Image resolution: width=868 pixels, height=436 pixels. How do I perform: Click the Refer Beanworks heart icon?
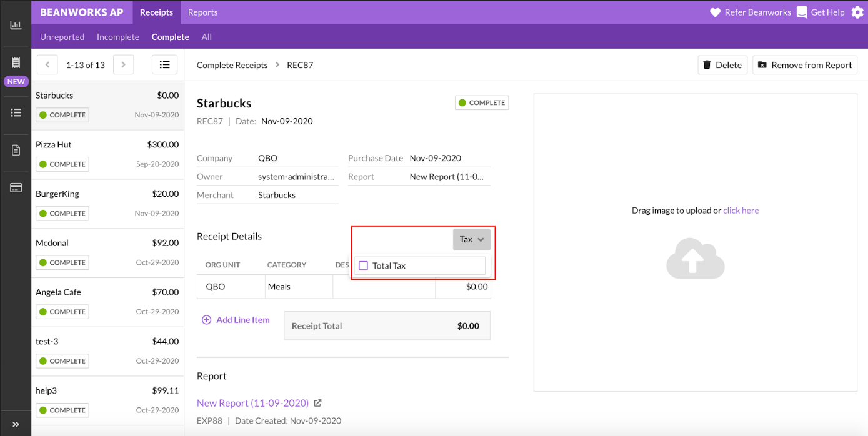click(716, 12)
